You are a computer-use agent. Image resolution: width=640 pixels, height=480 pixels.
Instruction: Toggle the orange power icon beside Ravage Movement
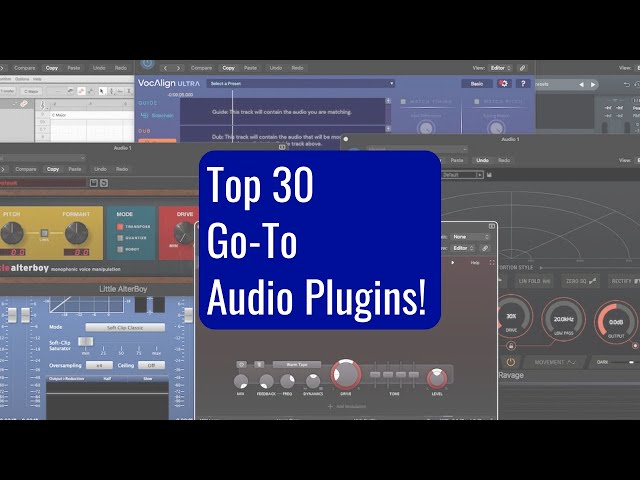[x=511, y=362]
